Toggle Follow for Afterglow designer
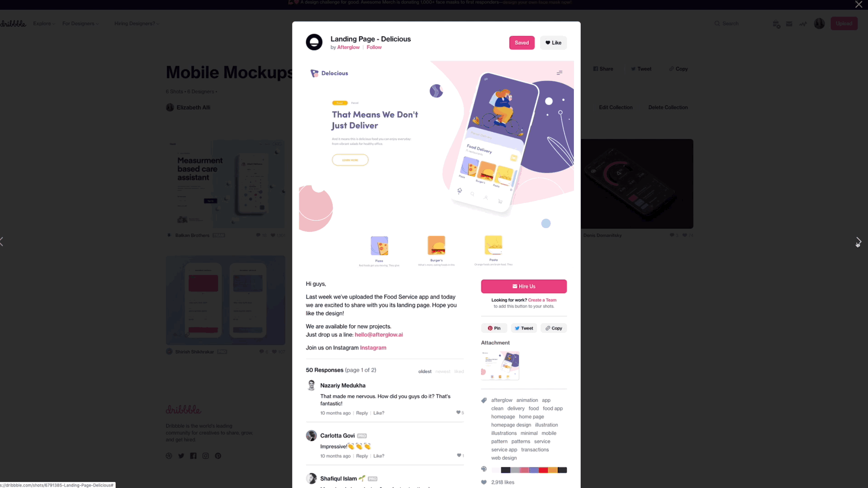Viewport: 868px width, 488px height. (x=374, y=47)
